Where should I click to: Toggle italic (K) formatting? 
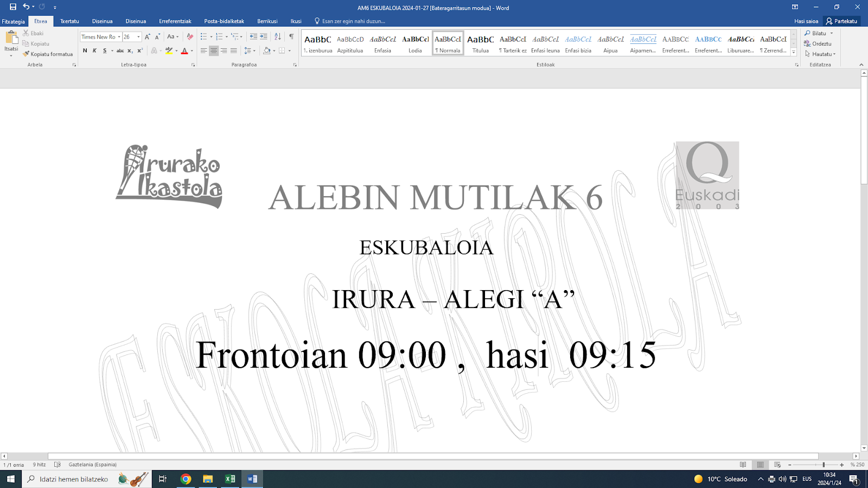click(94, 51)
